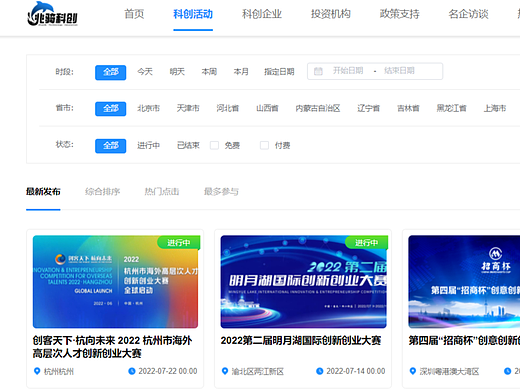Filter province by 吉林省
520x390 pixels.
(408, 108)
